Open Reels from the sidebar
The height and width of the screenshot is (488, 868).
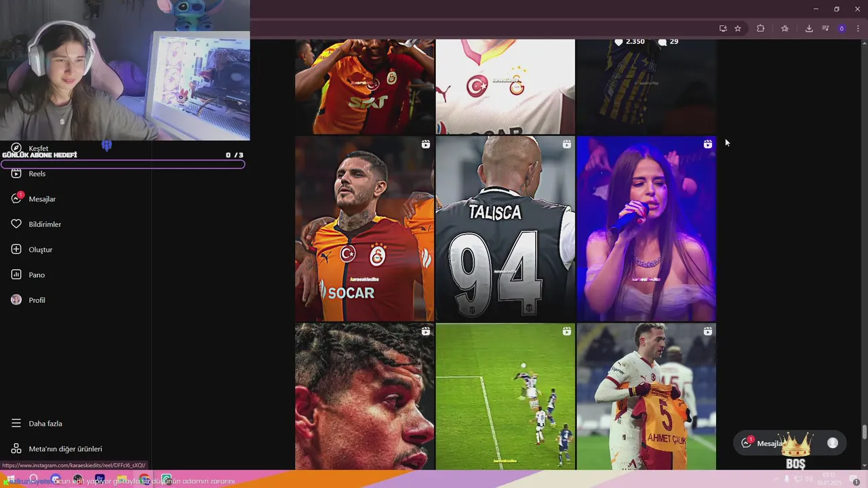click(x=37, y=174)
